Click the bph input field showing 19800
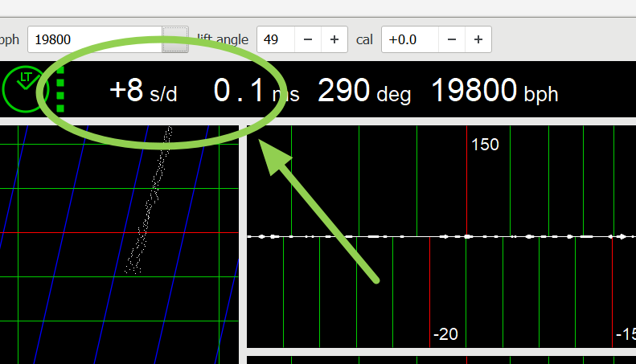This screenshot has width=636, height=364. (x=94, y=39)
